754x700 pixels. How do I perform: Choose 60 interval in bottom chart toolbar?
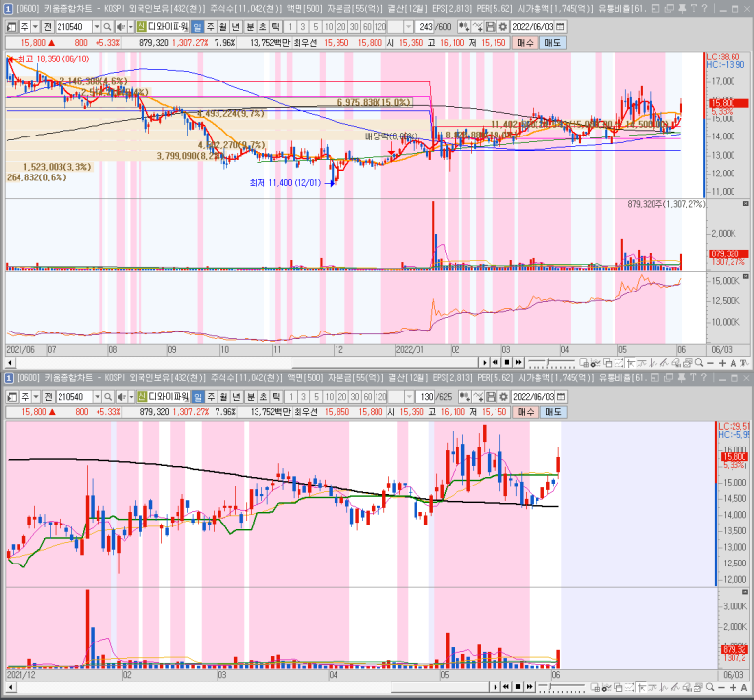pyautogui.click(x=368, y=397)
